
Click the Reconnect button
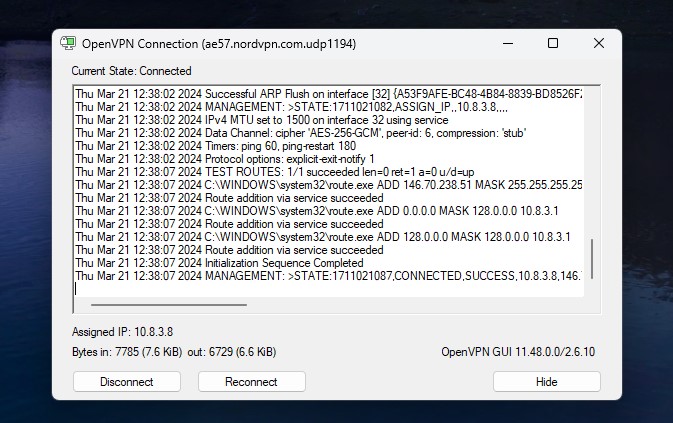click(252, 381)
